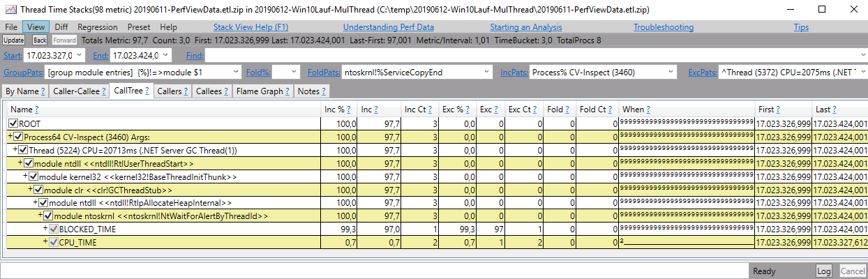Expand the BLOCKED_TIME node
The image size is (868, 279).
46,229
